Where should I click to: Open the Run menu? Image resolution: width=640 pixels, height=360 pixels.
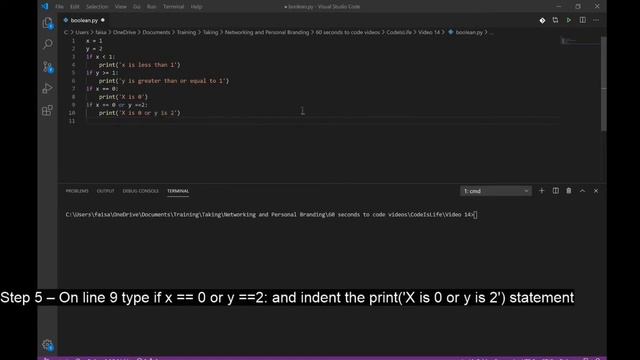click(151, 7)
